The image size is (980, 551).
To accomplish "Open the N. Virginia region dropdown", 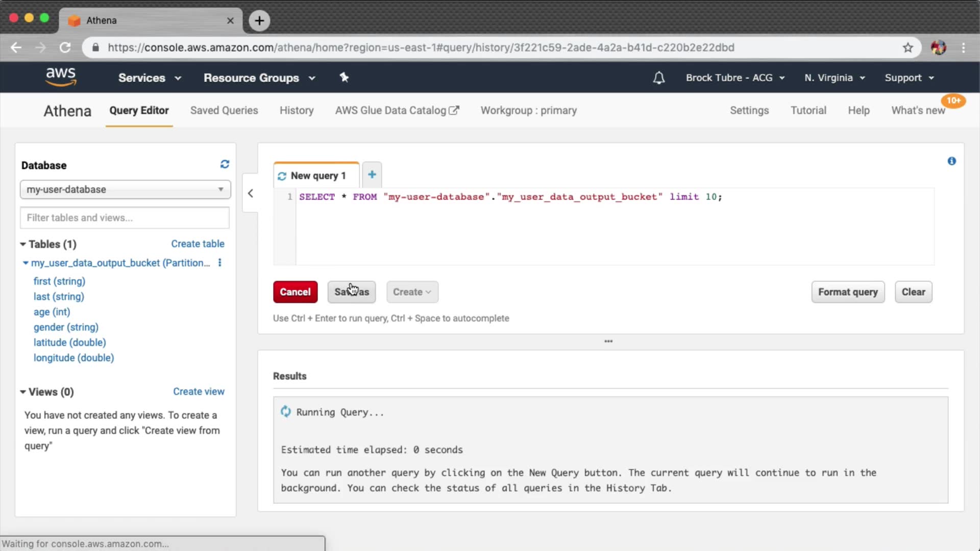I will (x=835, y=78).
